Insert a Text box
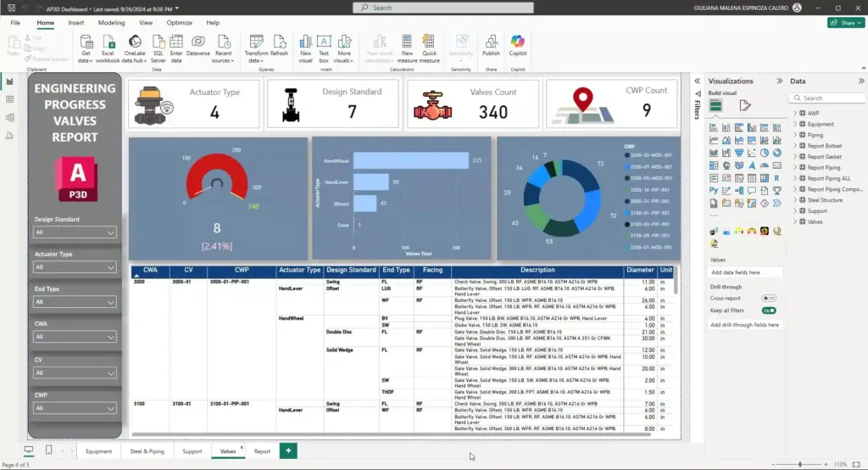Screen dimensions: 868x470 coord(324,48)
